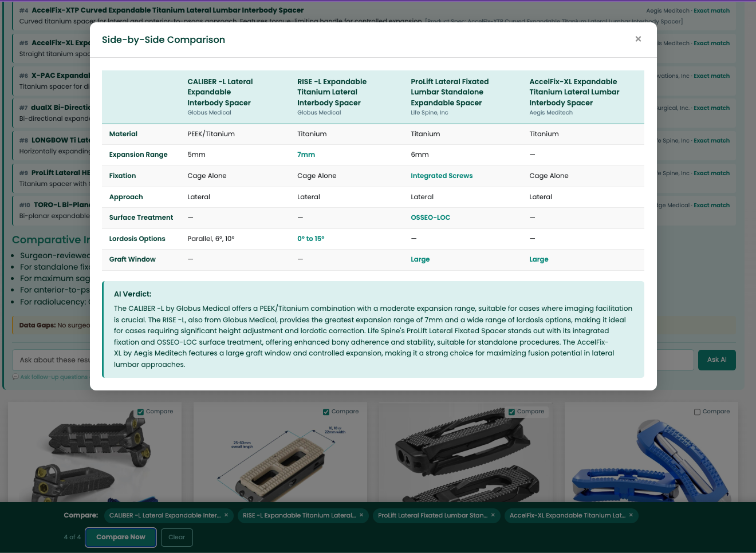Click the 5mm expansion range cell

[196, 155]
